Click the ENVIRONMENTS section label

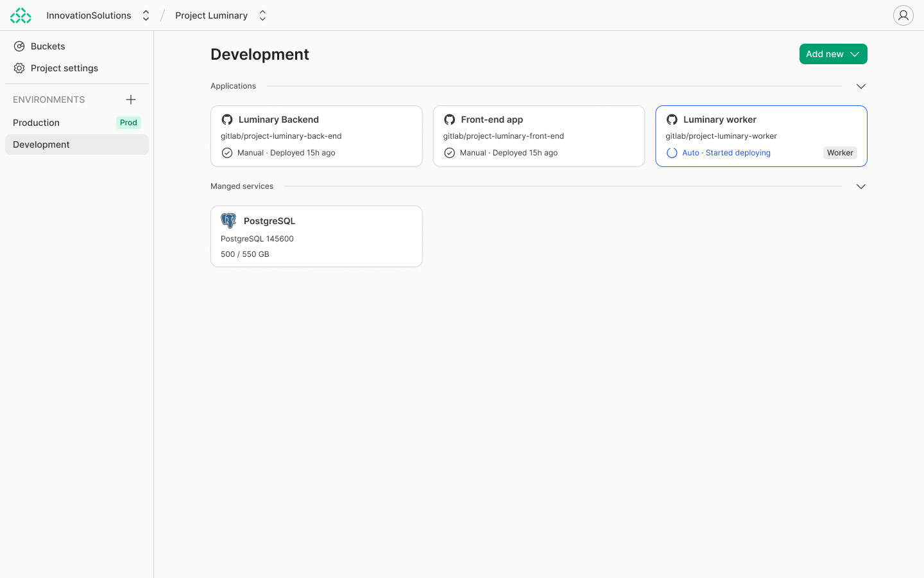(49, 100)
